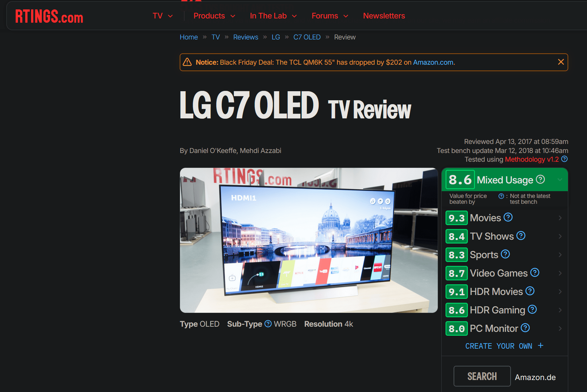Click the 'Resolution 4k' specification text
Image resolution: width=587 pixels, height=392 pixels.
(329, 324)
